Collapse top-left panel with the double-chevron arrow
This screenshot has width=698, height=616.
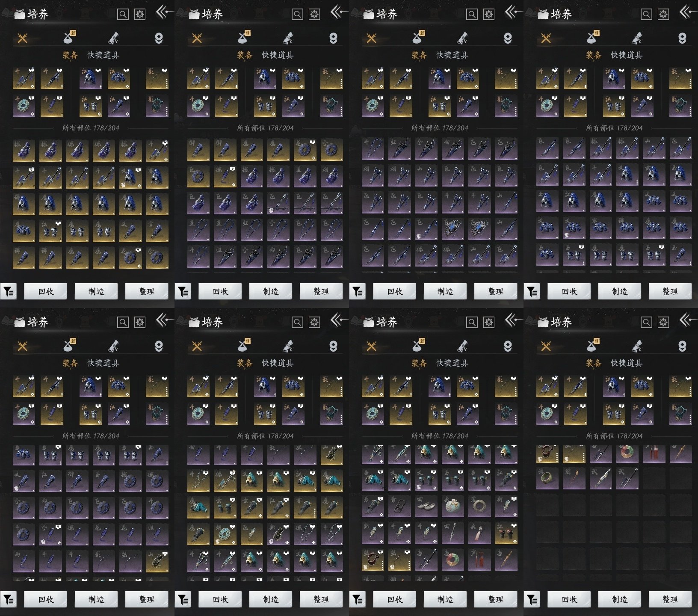click(163, 12)
